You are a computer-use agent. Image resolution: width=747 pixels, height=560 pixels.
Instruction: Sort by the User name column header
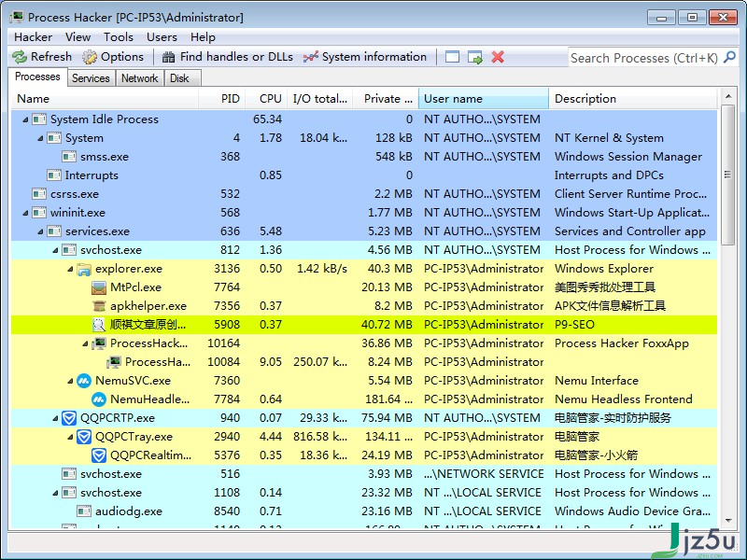coord(484,99)
